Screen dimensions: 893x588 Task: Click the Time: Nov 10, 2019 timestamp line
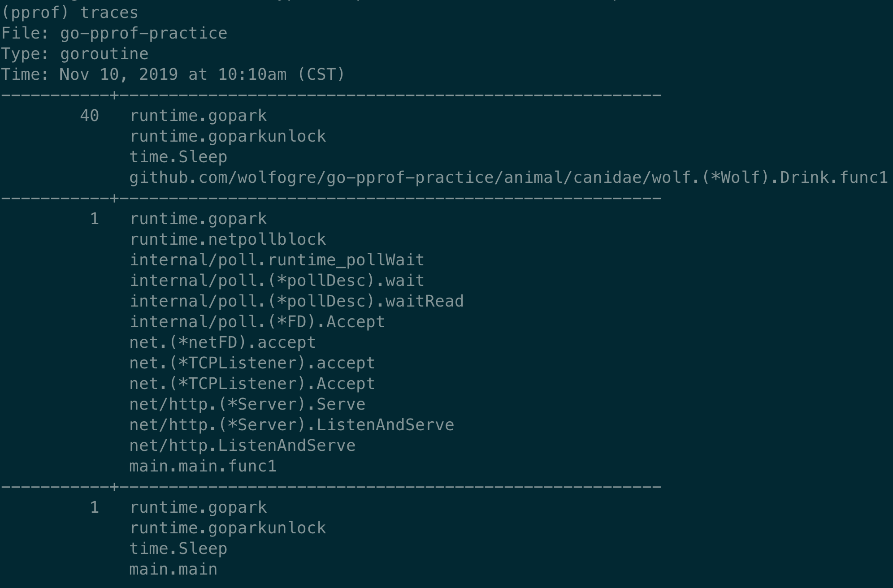point(173,74)
